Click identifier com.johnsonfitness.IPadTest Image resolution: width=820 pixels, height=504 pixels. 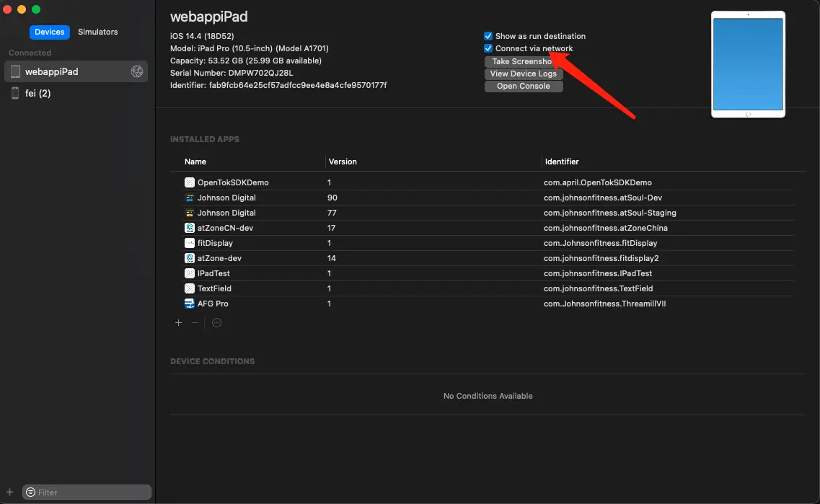(x=598, y=273)
